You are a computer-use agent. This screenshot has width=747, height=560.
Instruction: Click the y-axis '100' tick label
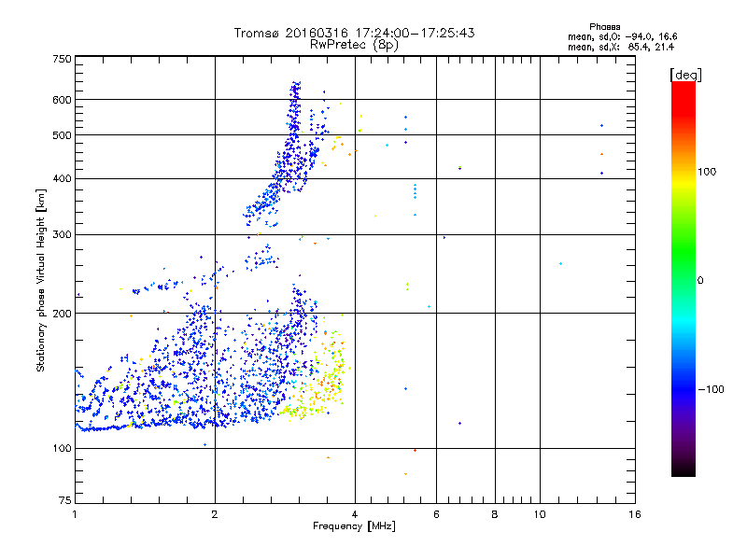pyautogui.click(x=63, y=448)
